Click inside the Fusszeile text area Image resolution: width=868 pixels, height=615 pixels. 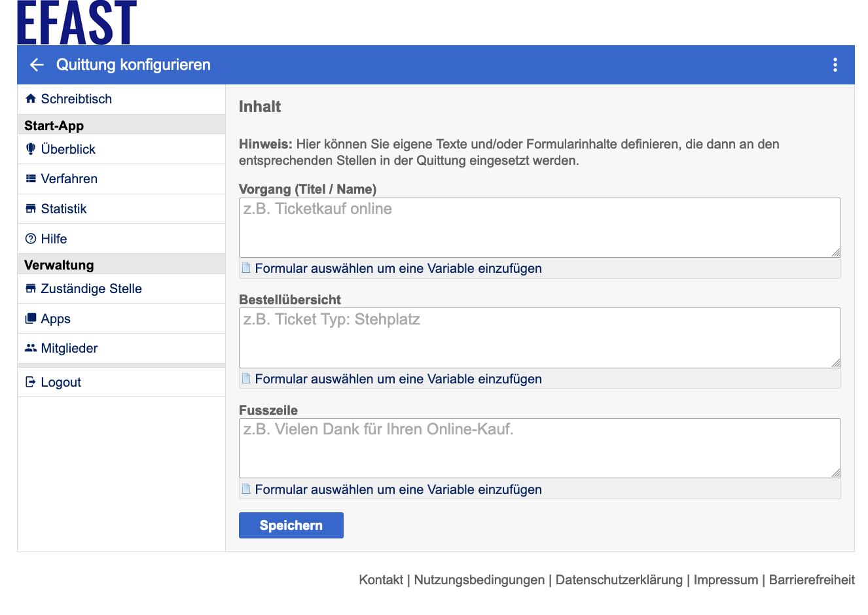(539, 448)
